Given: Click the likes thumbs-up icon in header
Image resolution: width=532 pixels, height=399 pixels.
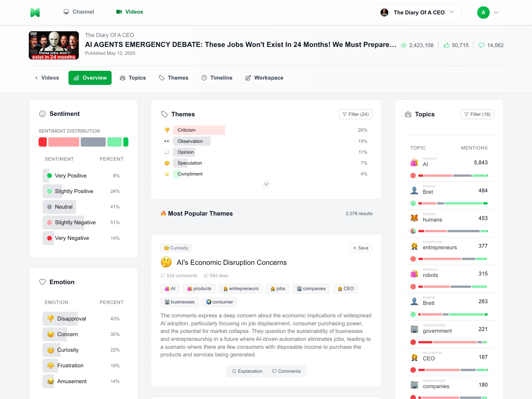Looking at the screenshot, I should (x=446, y=45).
